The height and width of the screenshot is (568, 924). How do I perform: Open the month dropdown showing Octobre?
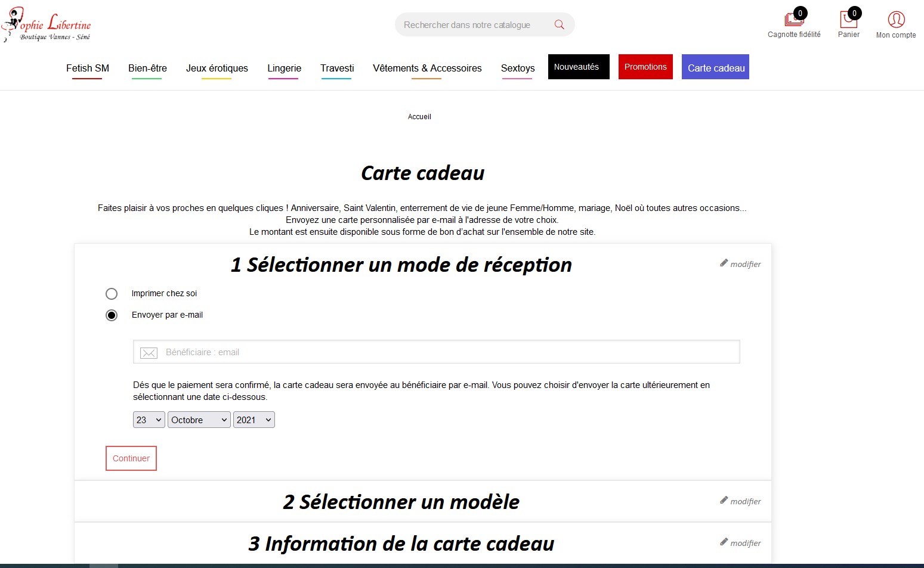(x=199, y=420)
